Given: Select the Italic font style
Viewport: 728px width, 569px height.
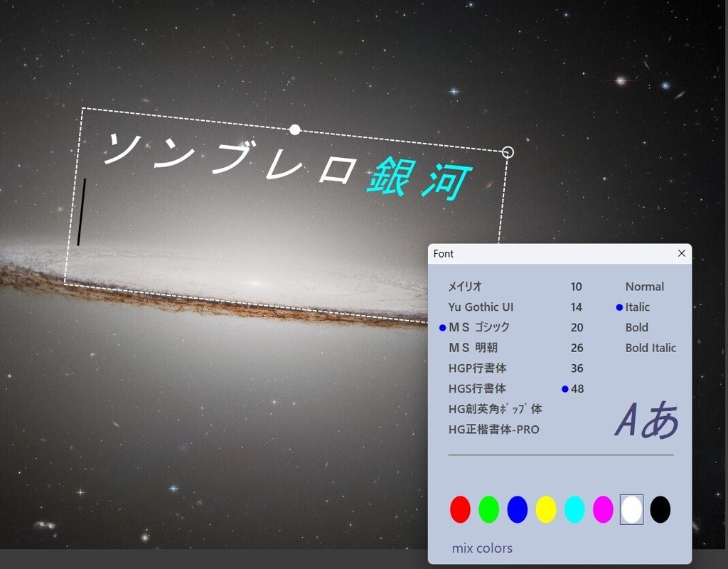Looking at the screenshot, I should click(x=637, y=307).
